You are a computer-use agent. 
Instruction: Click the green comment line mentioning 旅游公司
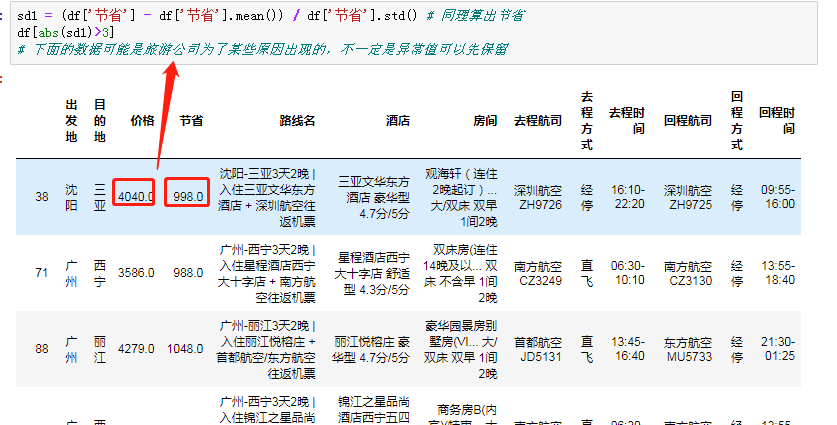262,50
